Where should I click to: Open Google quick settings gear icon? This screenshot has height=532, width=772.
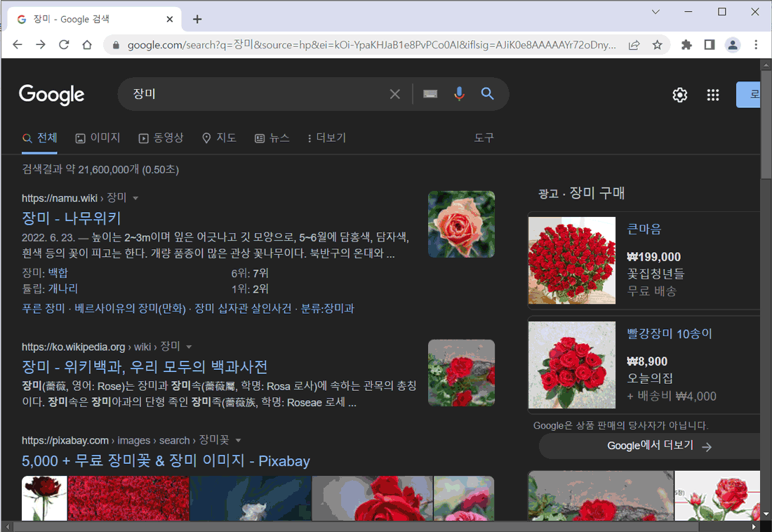click(x=679, y=95)
